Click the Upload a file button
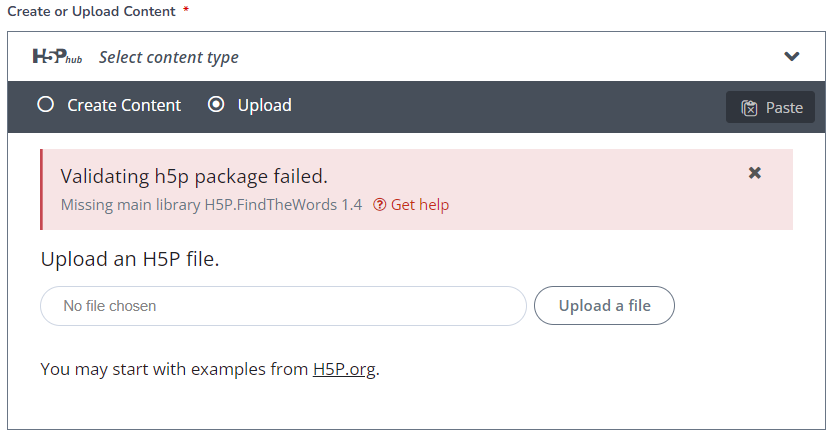Screen dimensions: 834x434 tap(604, 306)
